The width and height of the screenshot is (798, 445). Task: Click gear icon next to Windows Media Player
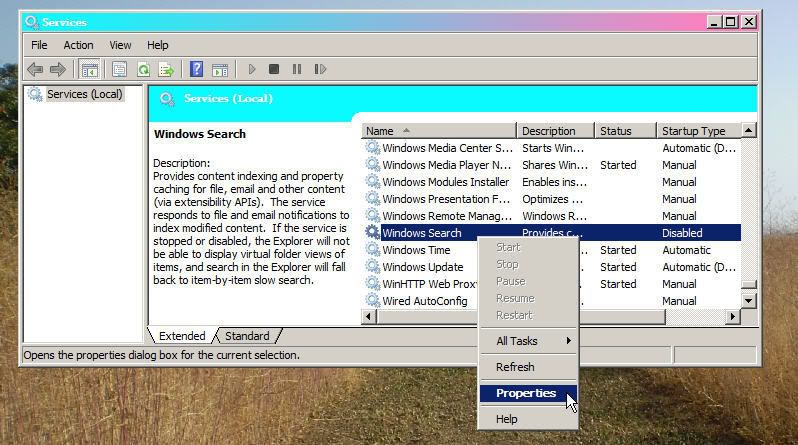click(x=373, y=164)
